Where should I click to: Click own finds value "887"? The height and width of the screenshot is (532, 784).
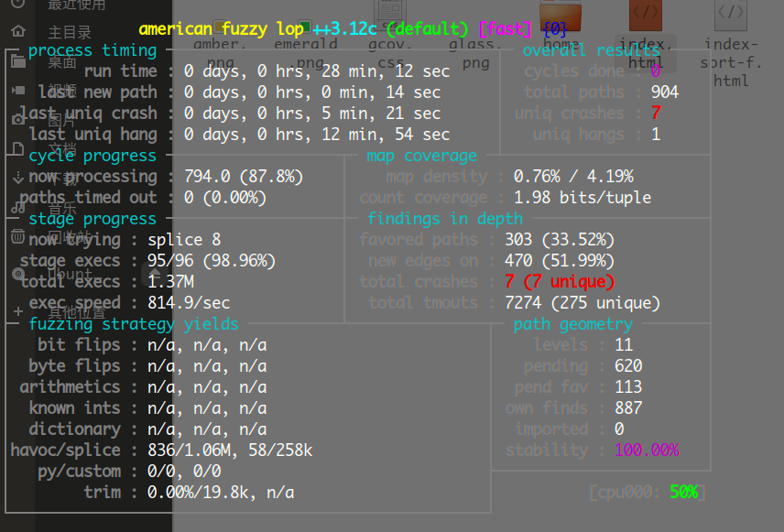pos(628,408)
